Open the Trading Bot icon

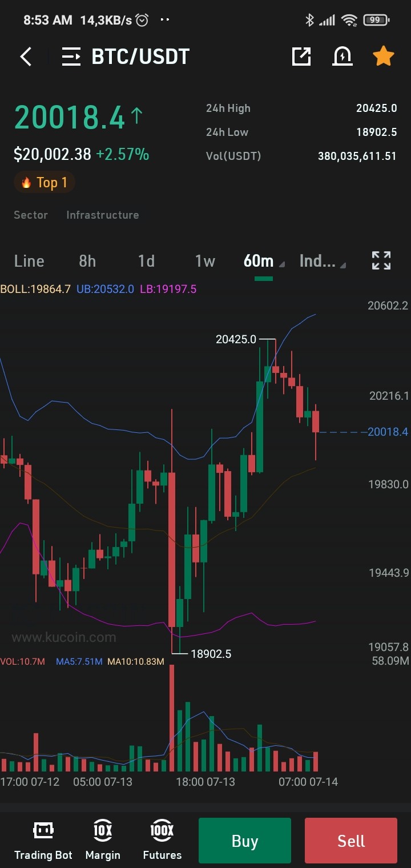pos(43,840)
